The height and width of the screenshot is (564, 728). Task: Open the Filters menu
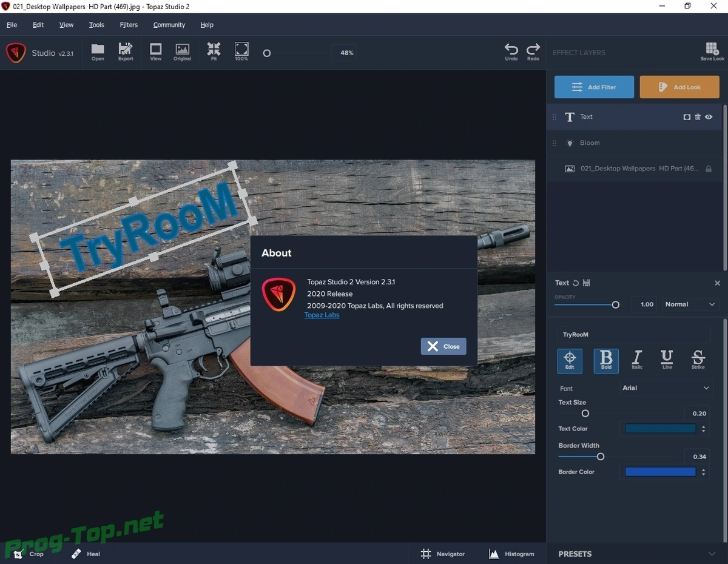[129, 25]
